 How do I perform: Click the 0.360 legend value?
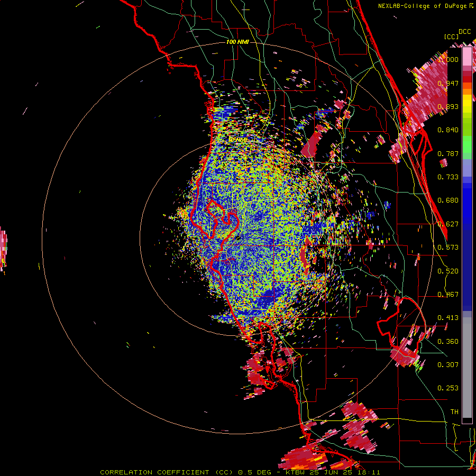(x=448, y=341)
